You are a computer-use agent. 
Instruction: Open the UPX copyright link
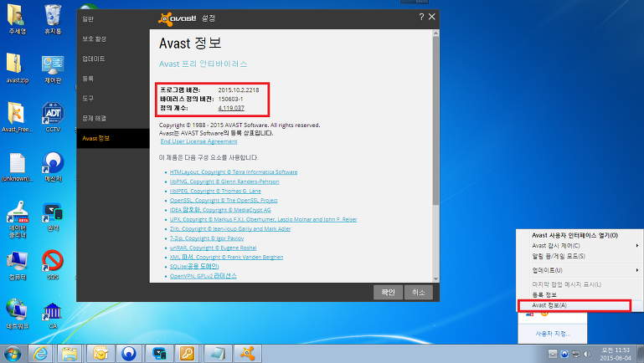(263, 219)
